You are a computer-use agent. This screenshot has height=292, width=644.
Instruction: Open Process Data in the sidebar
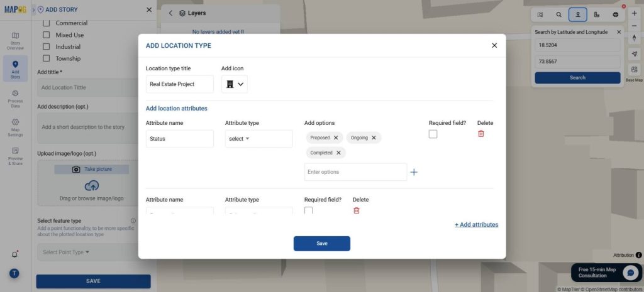pos(15,99)
